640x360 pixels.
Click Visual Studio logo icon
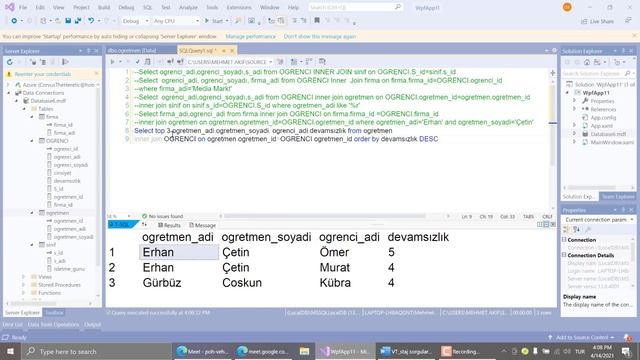click(x=10, y=7)
